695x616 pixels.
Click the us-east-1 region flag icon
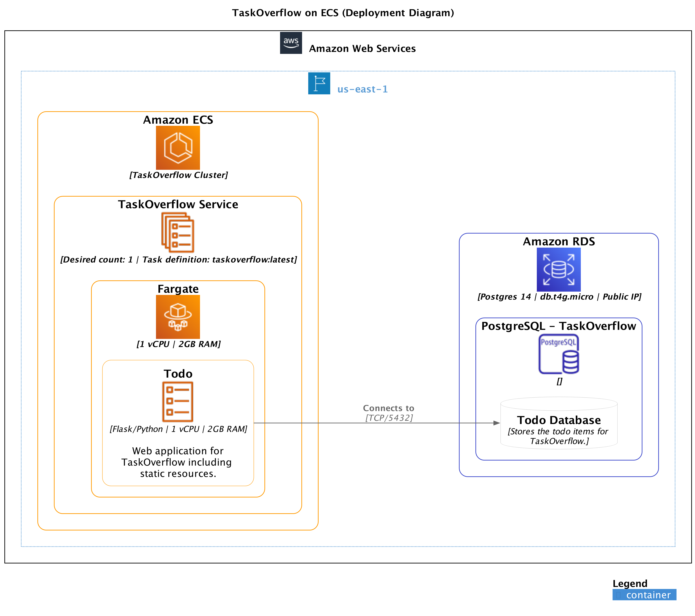click(319, 83)
